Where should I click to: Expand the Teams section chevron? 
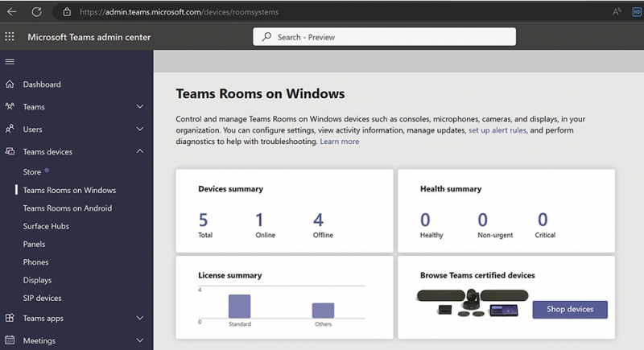[x=140, y=106]
